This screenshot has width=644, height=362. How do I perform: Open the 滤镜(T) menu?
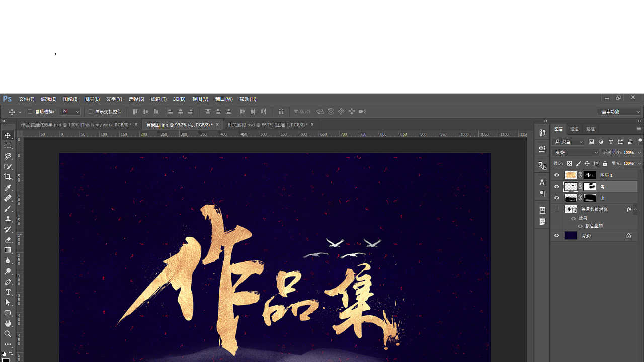pyautogui.click(x=158, y=99)
